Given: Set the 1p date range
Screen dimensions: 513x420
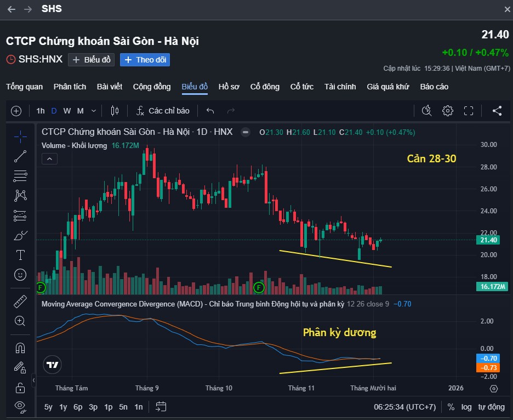Looking at the screenshot, I should tap(109, 407).
